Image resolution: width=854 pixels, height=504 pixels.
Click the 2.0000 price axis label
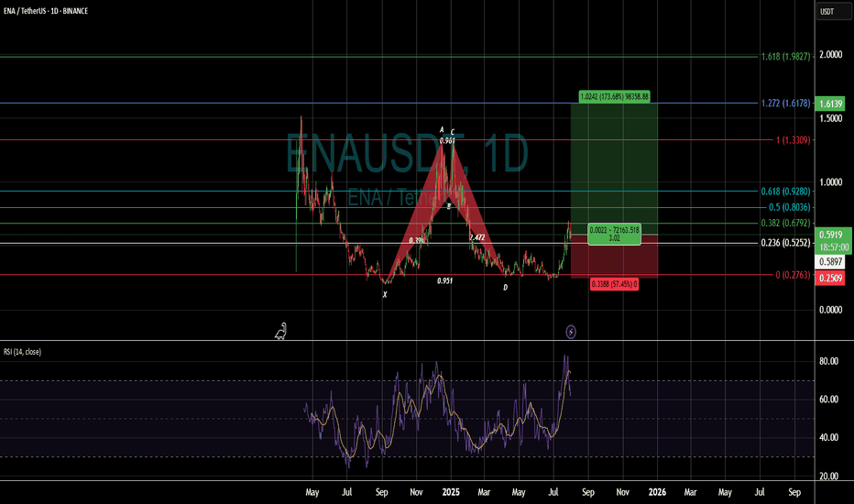click(831, 55)
